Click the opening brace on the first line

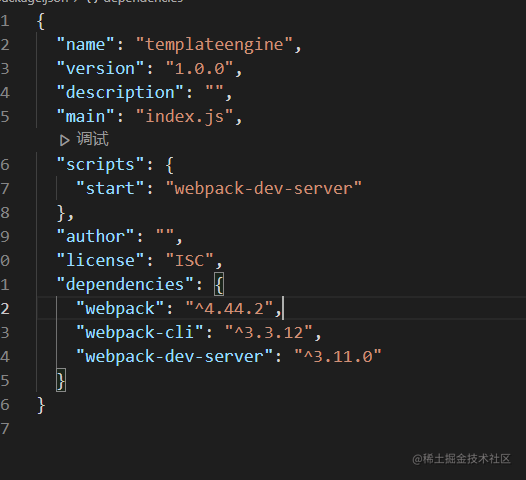[x=41, y=21]
